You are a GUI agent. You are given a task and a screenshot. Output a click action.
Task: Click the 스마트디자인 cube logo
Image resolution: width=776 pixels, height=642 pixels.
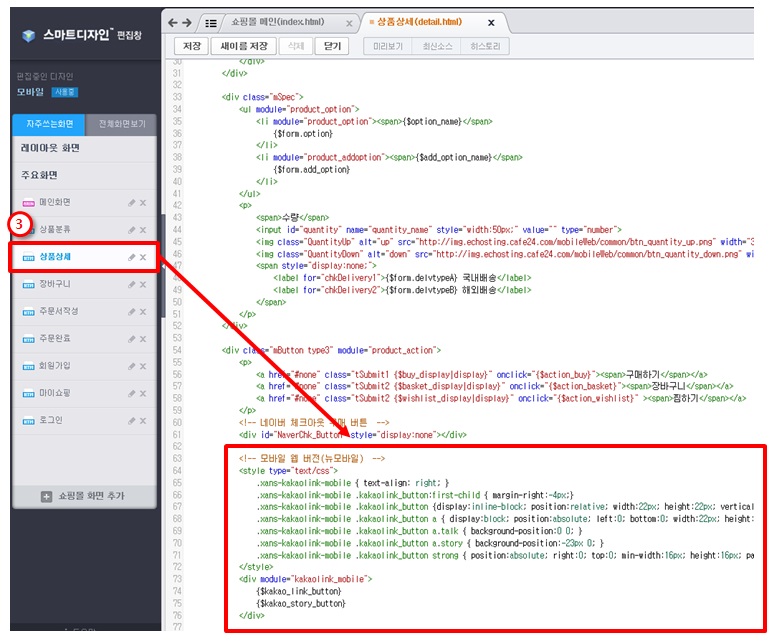[29, 35]
